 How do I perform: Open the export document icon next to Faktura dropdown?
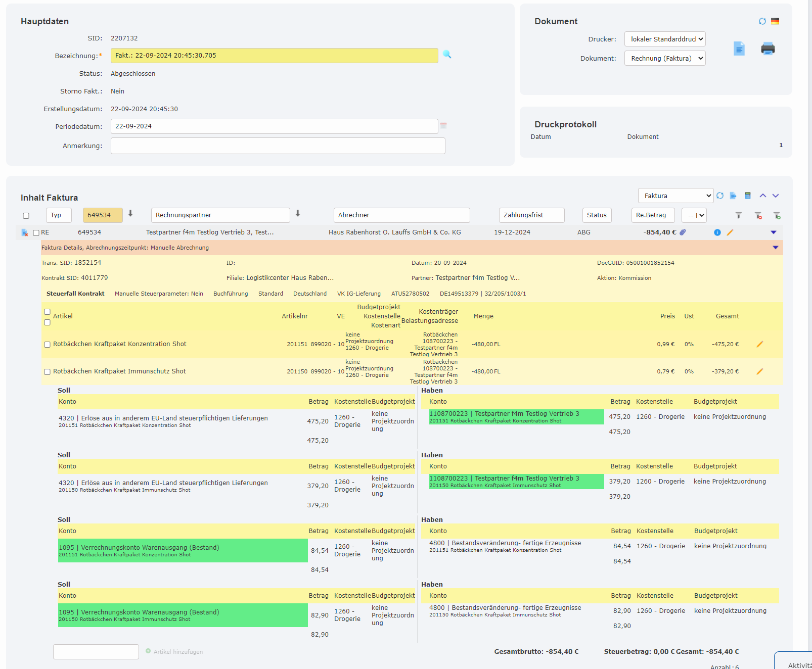pos(734,196)
